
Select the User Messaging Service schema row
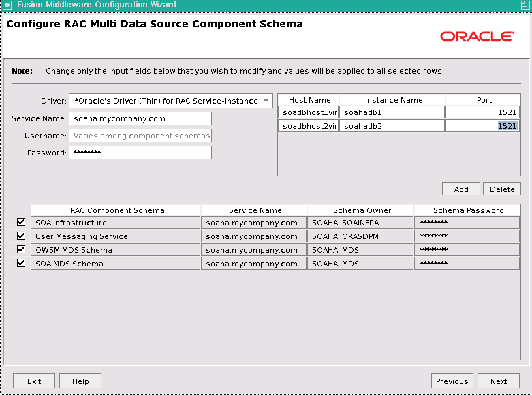click(x=115, y=236)
